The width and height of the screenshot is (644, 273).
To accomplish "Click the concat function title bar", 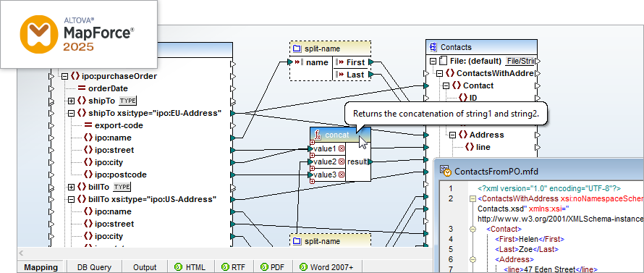I will tap(341, 135).
